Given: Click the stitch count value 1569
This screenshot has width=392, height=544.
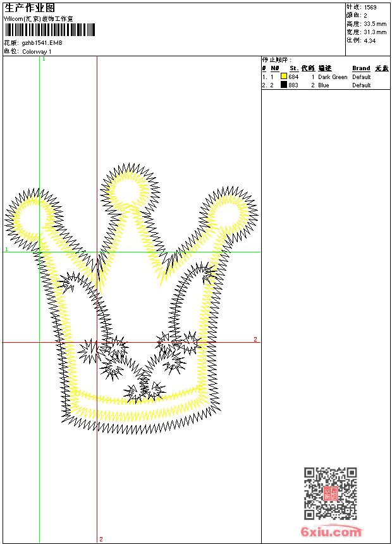Looking at the screenshot, I should click(370, 7).
